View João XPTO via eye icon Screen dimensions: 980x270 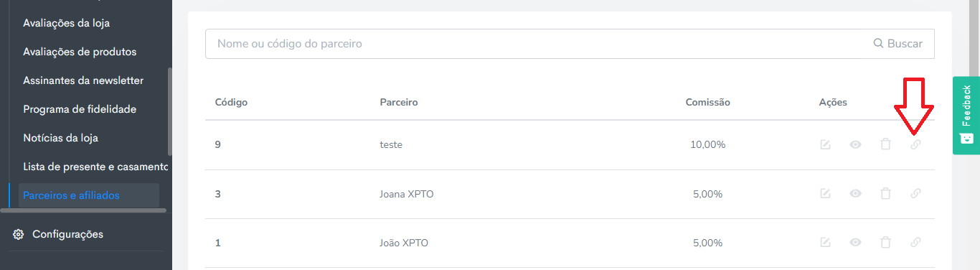click(x=855, y=243)
